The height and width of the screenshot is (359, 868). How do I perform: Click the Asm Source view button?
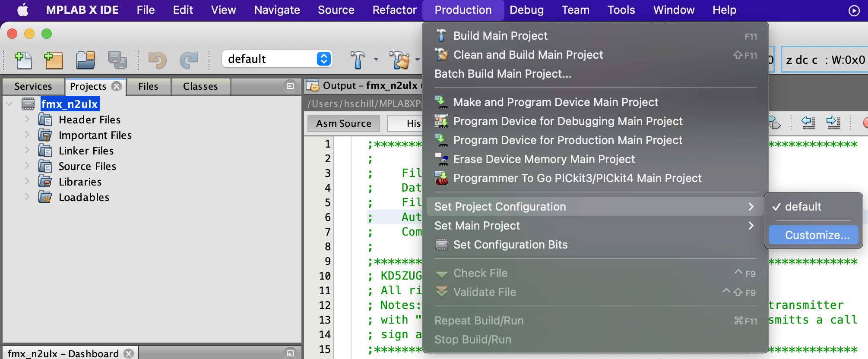pos(343,123)
